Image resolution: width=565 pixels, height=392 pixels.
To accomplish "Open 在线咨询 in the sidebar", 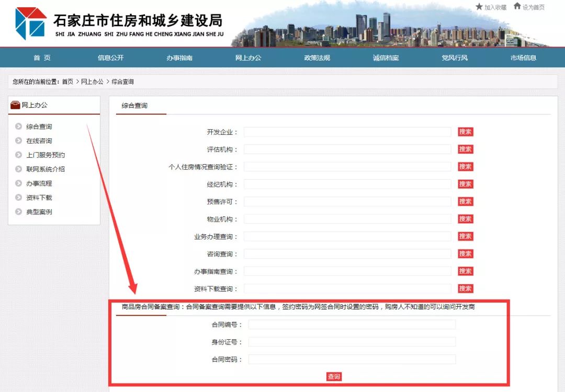I will (39, 141).
